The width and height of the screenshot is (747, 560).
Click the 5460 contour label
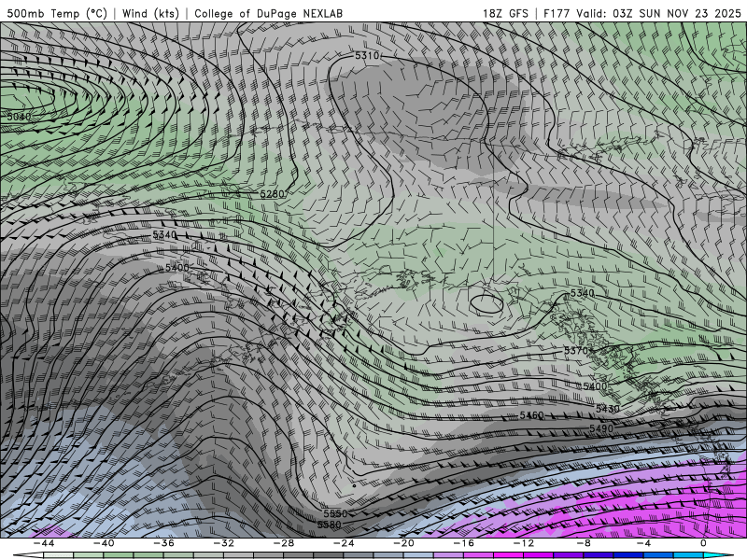click(x=531, y=415)
